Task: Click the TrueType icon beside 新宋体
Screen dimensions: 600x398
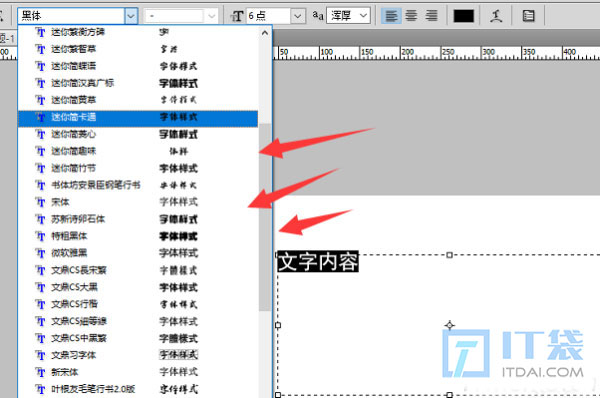Action: click(x=40, y=372)
